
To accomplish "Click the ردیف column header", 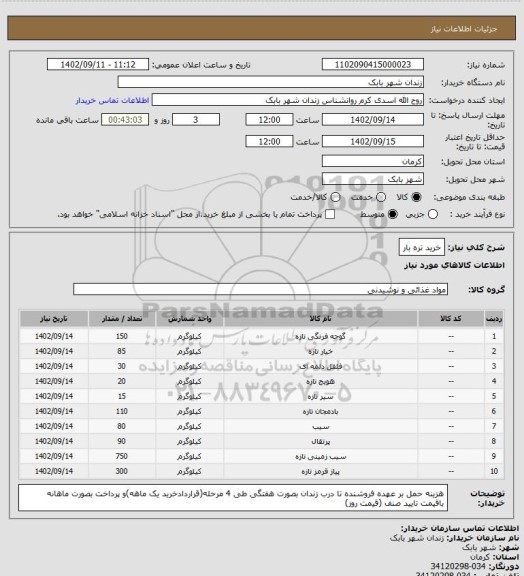I will (x=494, y=319).
